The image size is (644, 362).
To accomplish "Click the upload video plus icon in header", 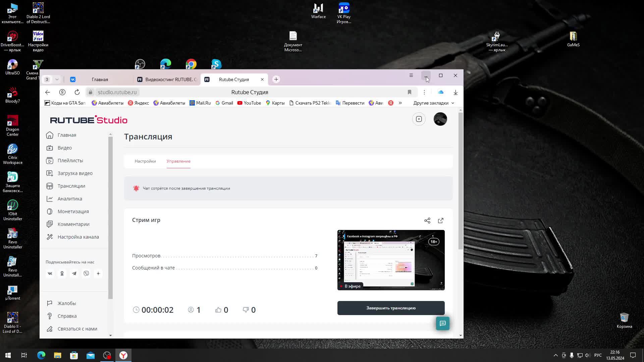I will (x=419, y=119).
